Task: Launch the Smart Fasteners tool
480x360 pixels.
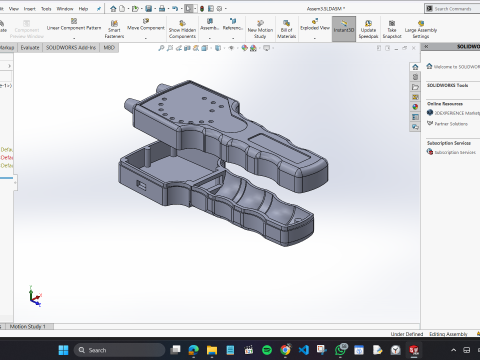Action: (x=114, y=29)
